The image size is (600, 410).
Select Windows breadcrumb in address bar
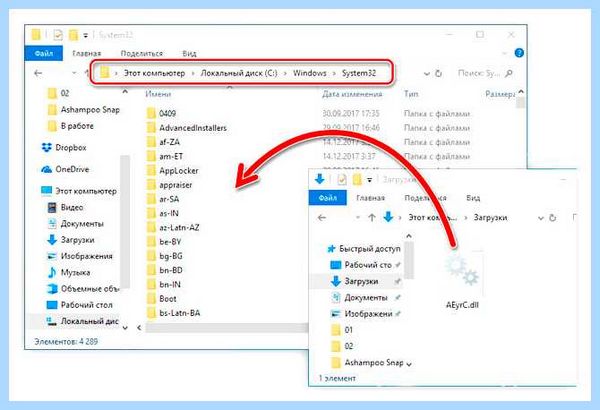310,73
